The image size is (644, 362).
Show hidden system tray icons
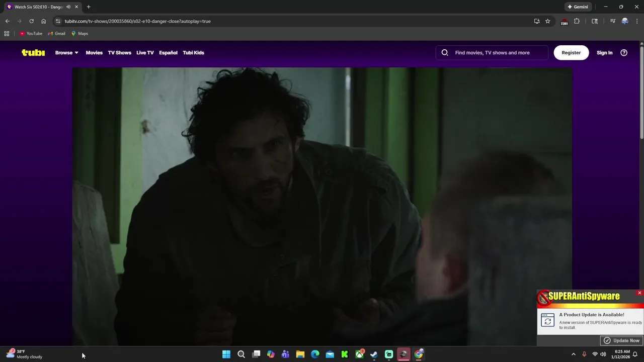click(x=573, y=354)
